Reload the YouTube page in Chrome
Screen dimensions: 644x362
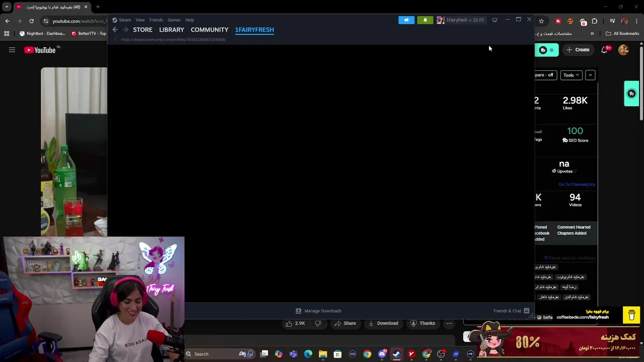click(31, 21)
